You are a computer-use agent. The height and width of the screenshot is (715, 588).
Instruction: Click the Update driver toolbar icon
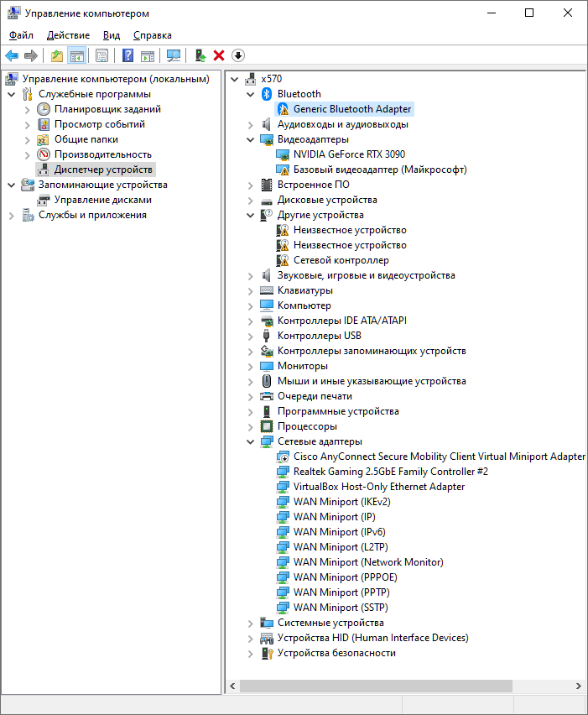pos(200,55)
